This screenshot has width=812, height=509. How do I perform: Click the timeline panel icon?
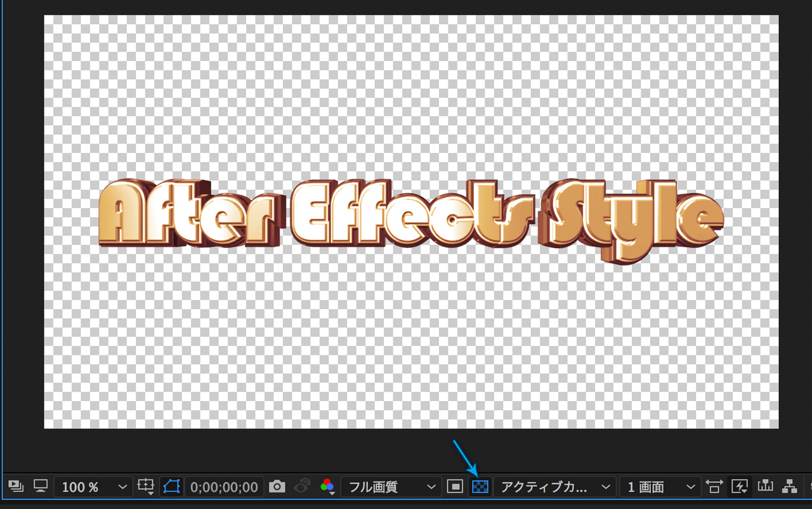765,487
